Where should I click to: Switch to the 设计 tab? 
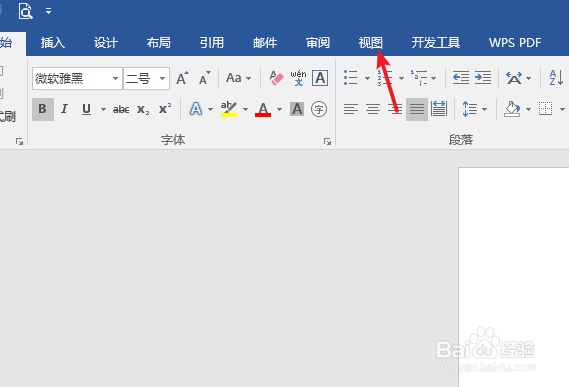106,43
